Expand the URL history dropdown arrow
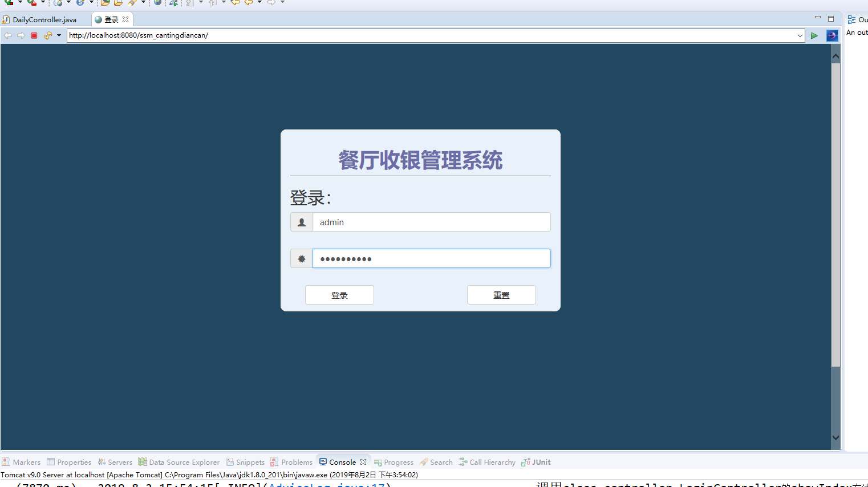Screen dimensions: 868x487 pyautogui.click(x=800, y=35)
